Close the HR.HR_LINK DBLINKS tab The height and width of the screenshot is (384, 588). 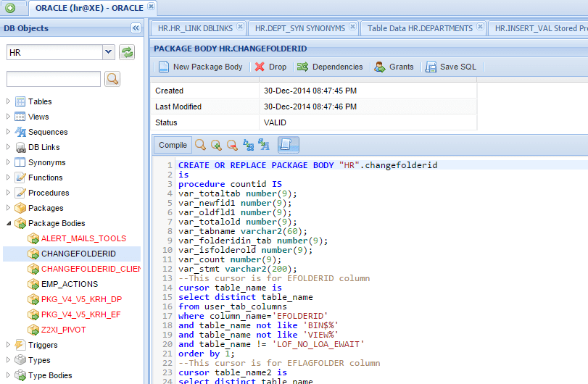click(241, 27)
